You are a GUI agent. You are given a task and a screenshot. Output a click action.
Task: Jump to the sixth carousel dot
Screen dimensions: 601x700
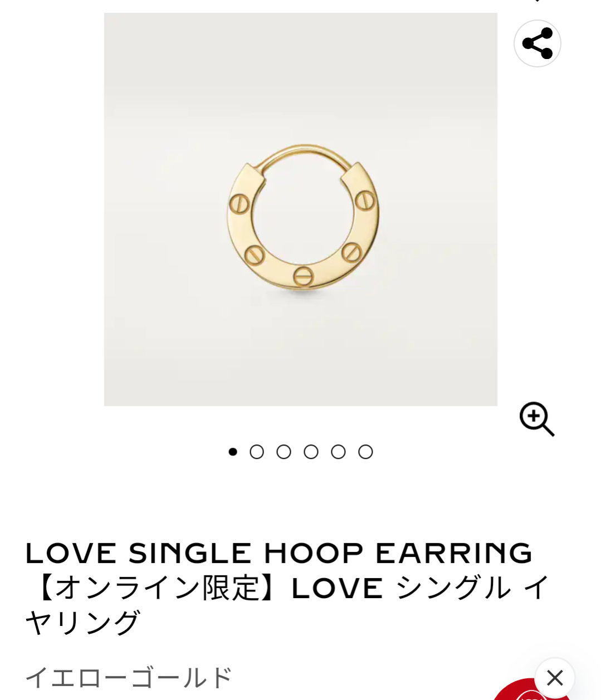(x=365, y=452)
